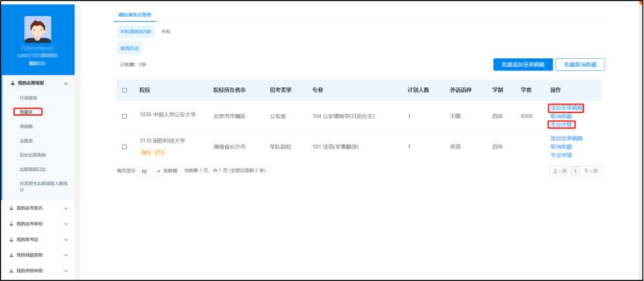Switch to the 本科 tab

(x=166, y=32)
